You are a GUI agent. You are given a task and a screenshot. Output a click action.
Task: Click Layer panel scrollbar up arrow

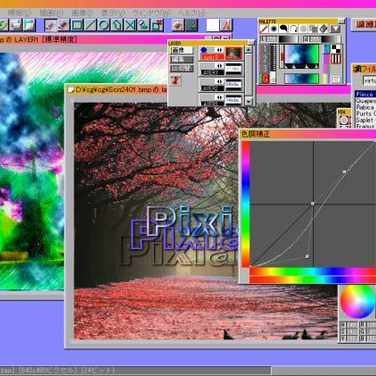pyautogui.click(x=248, y=50)
